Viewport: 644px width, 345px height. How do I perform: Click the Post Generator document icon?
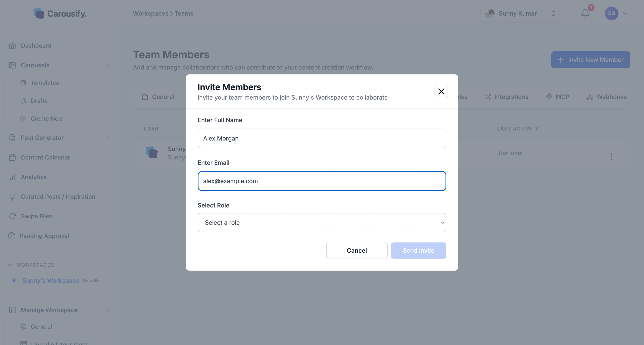coord(12,138)
